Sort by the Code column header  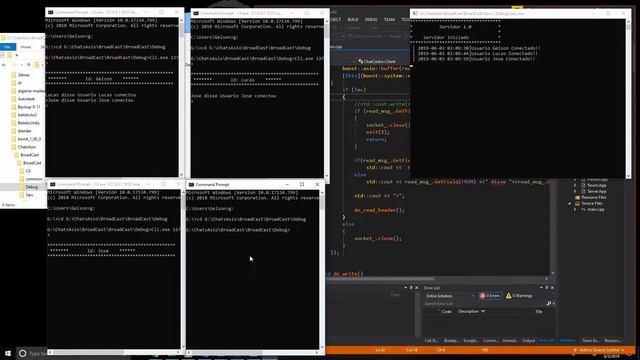pyautogui.click(x=446, y=311)
